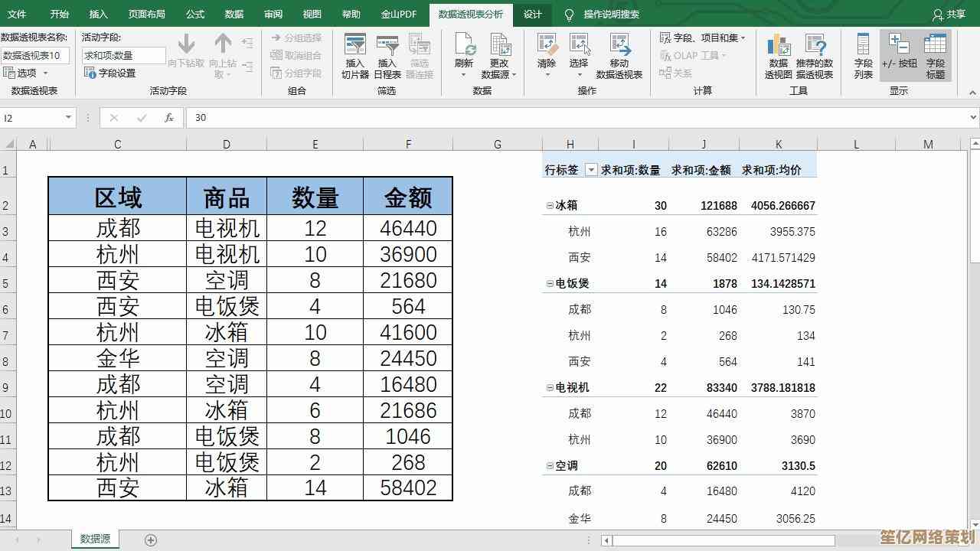Open the 行标签 filter dropdown
The image size is (980, 551).
(x=590, y=170)
